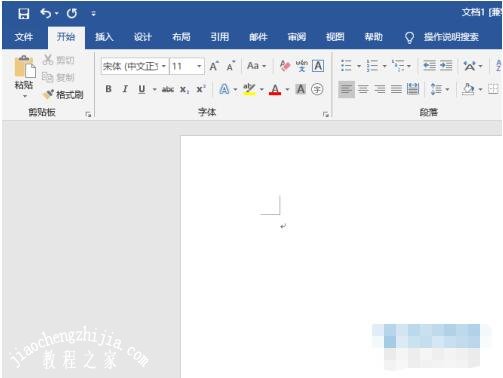Toggle bold formatting B

[108, 89]
